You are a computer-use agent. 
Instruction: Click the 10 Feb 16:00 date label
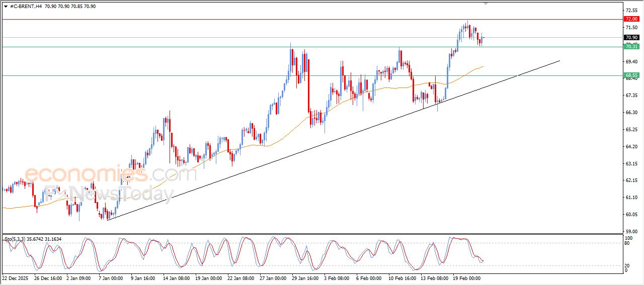click(x=402, y=277)
